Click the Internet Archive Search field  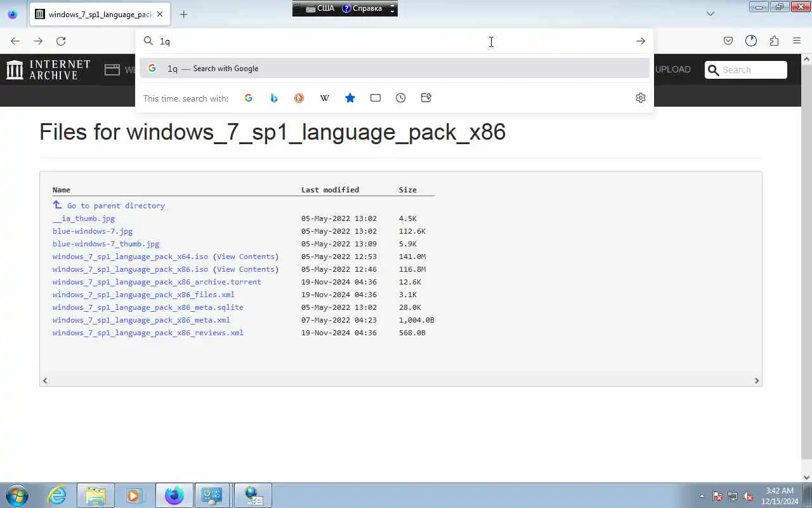(x=746, y=70)
